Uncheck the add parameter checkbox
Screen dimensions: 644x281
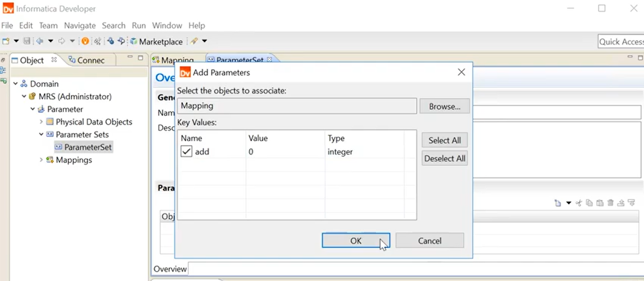[x=186, y=152]
